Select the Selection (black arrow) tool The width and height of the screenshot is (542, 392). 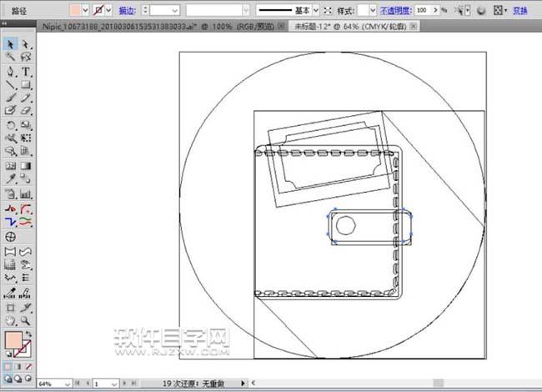click(10, 44)
